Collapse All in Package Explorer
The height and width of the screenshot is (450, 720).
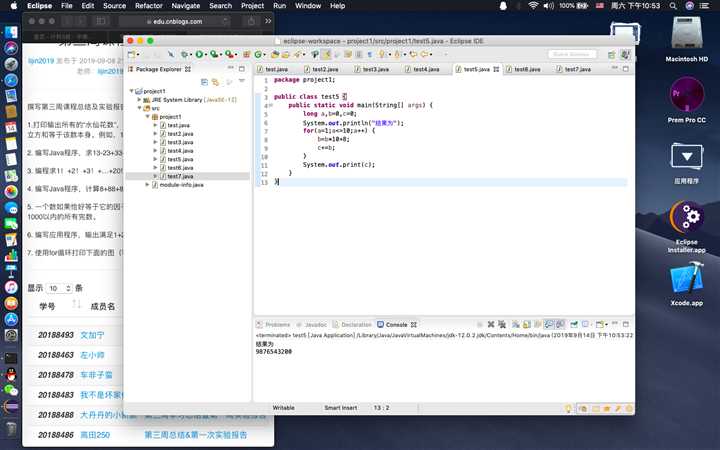tap(204, 82)
